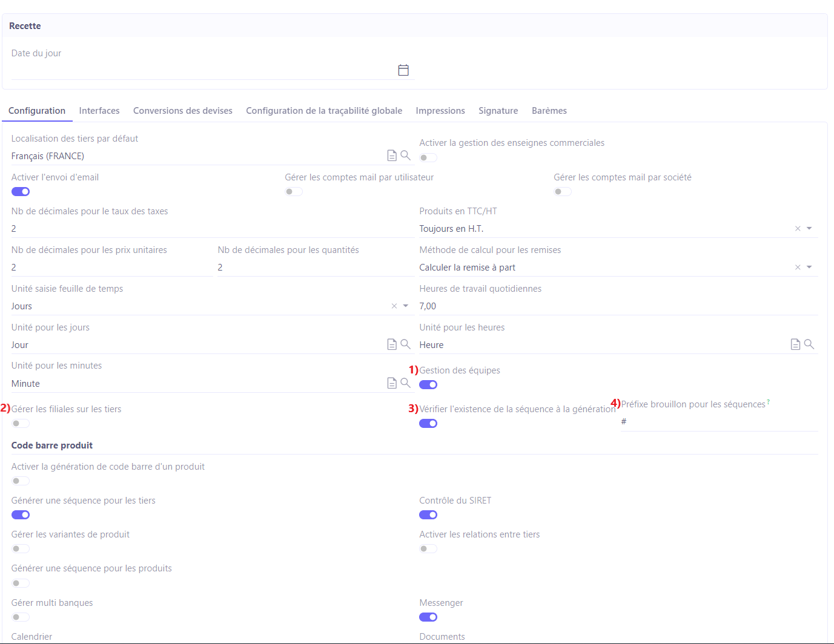This screenshot has width=834, height=644.
Task: Expand Méthode de calcul pour les remises dropdown
Action: (x=809, y=268)
